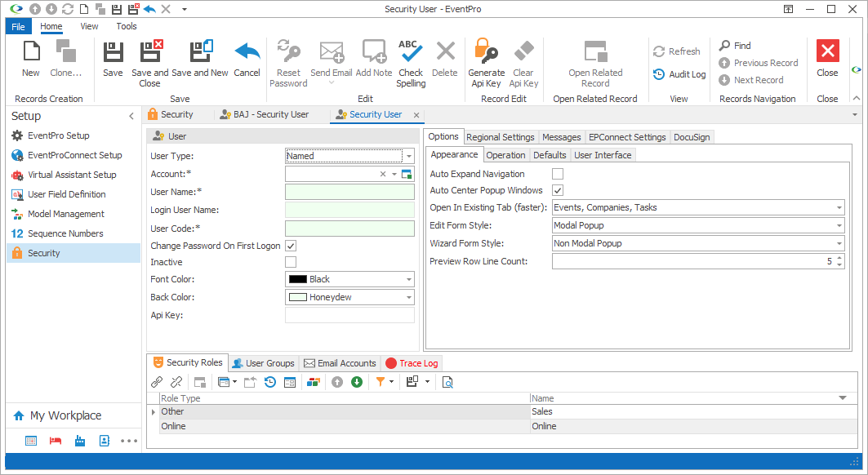Screen dimensions: 868x475
Task: Click the colored boxes icon in roles toolbar
Action: [x=314, y=382]
